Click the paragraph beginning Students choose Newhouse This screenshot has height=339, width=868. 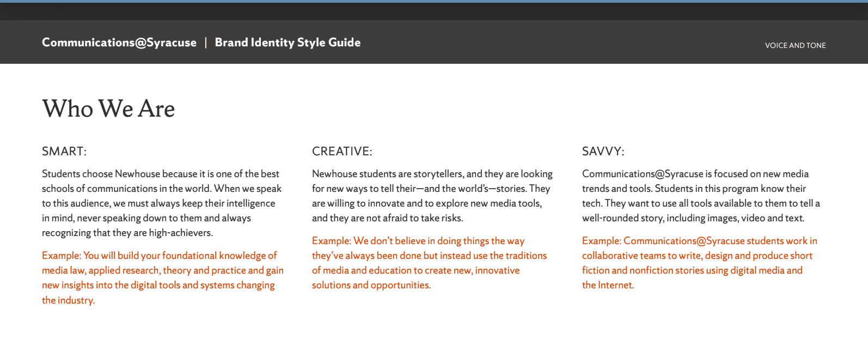point(162,203)
